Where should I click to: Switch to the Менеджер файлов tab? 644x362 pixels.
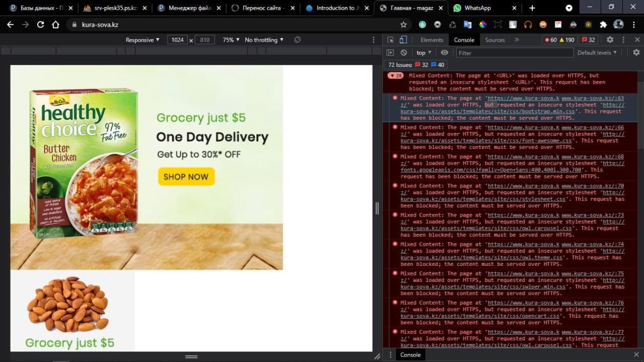pos(190,8)
